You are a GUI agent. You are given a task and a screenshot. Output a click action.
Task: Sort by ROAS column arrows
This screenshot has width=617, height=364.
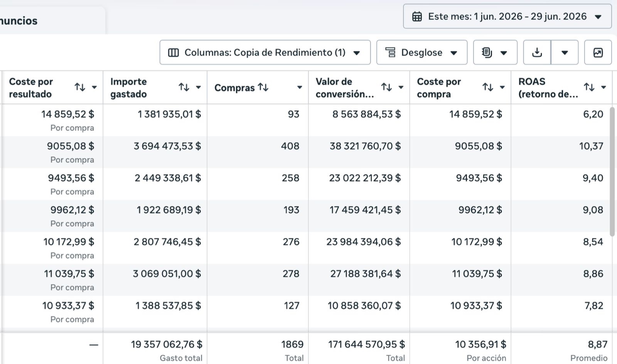[x=589, y=88]
